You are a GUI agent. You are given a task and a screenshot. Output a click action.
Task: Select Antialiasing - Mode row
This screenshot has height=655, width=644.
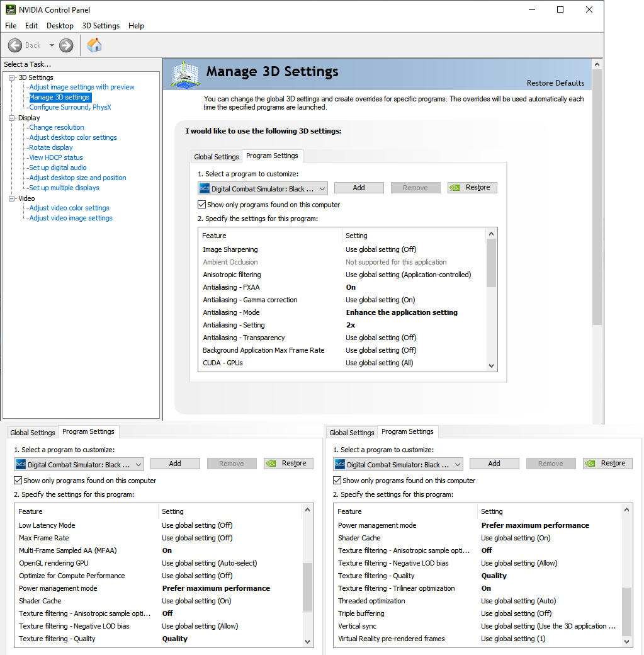(x=342, y=312)
